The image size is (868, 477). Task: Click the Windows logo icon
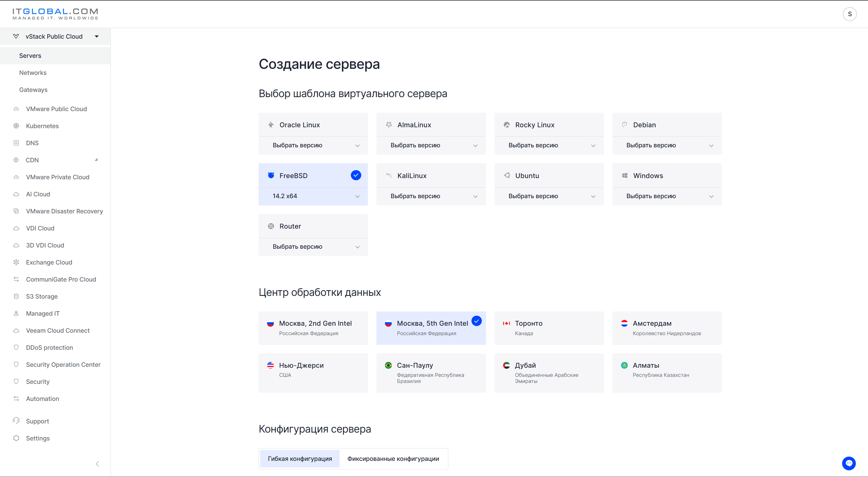click(x=624, y=176)
